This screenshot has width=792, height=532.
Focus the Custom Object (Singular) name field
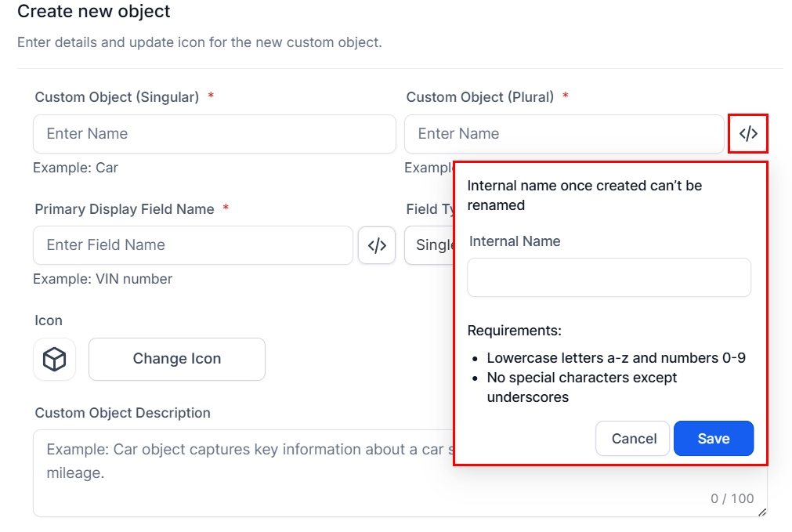pyautogui.click(x=214, y=134)
